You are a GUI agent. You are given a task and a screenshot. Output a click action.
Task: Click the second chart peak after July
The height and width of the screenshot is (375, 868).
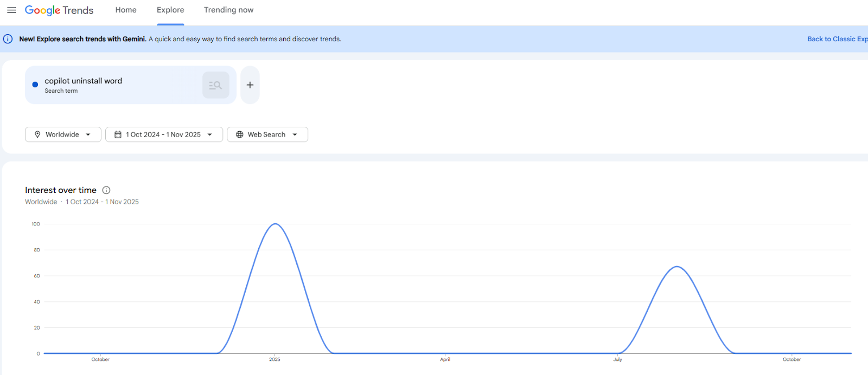pos(677,267)
